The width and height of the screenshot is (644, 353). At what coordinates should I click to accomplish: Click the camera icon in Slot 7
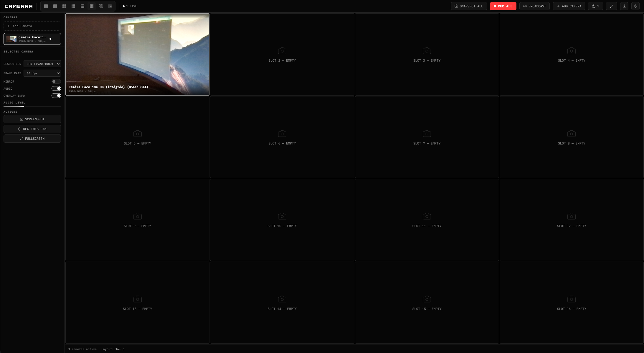[427, 134]
